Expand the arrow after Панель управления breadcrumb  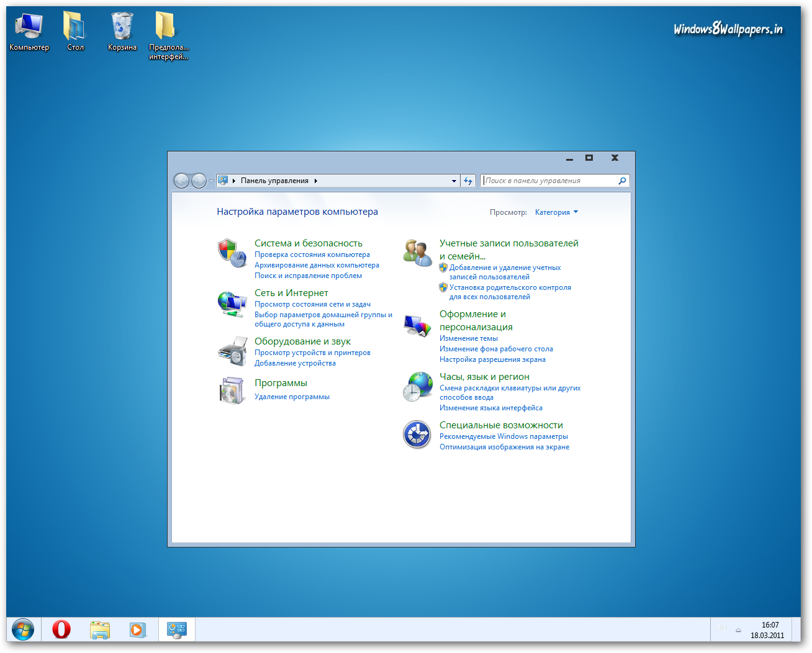click(316, 181)
